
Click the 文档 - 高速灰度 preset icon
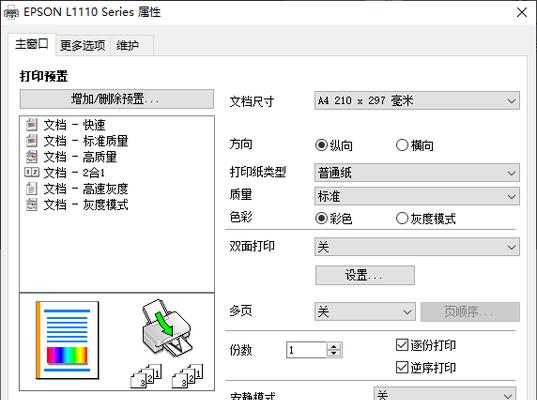click(32, 188)
